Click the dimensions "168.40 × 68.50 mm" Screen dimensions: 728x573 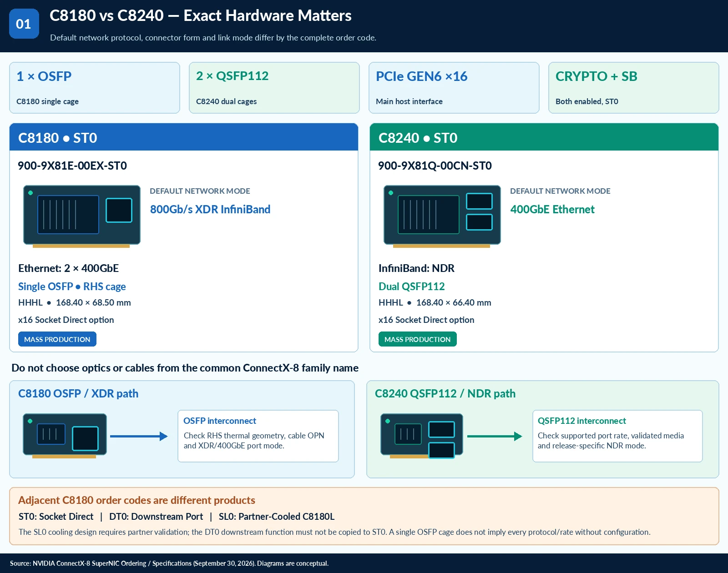[93, 302]
